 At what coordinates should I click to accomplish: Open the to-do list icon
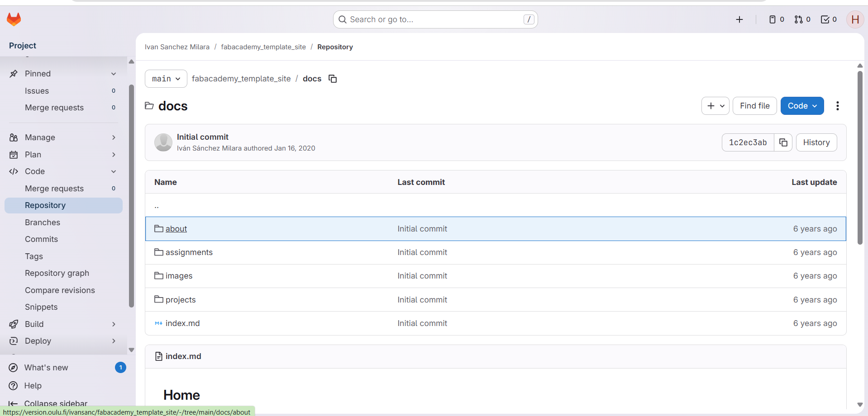829,19
